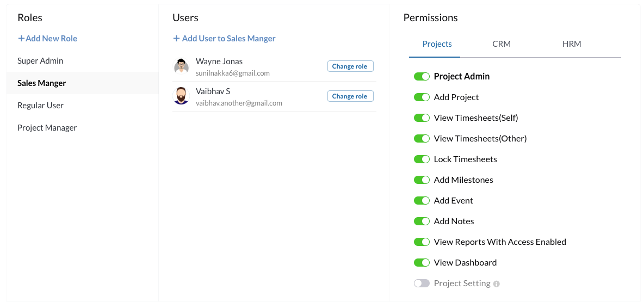644x302 pixels.
Task: Open the HRM permissions tab
Action: pyautogui.click(x=572, y=44)
